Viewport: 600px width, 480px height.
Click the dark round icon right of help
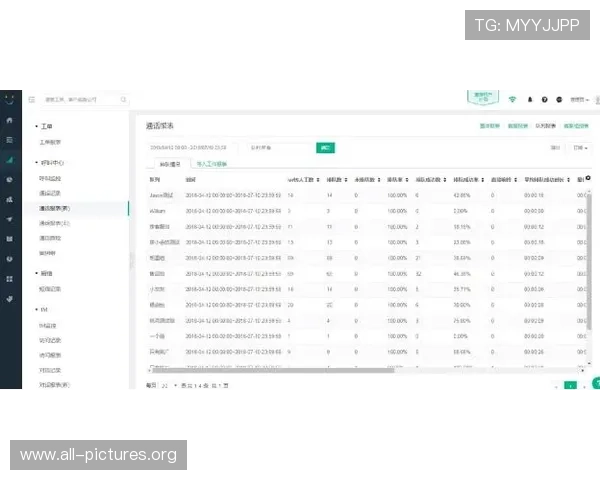tap(559, 100)
